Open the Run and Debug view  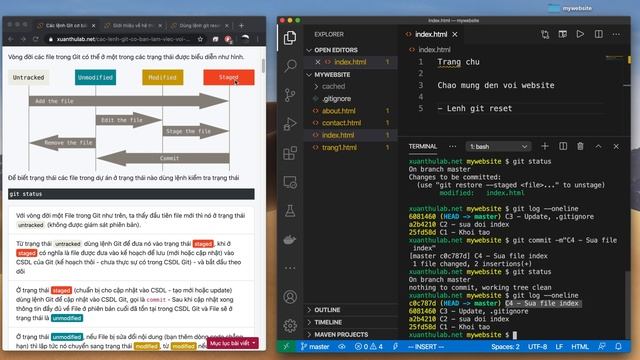[x=290, y=124]
